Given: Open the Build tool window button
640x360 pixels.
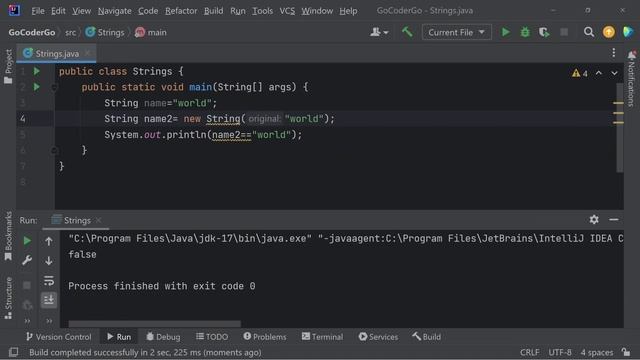Looking at the screenshot, I should (426, 337).
